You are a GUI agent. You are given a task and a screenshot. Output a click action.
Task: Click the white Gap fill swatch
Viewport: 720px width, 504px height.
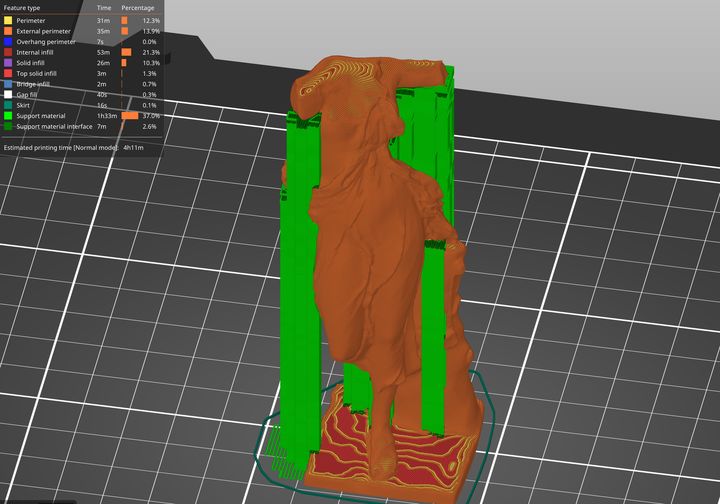coord(8,95)
